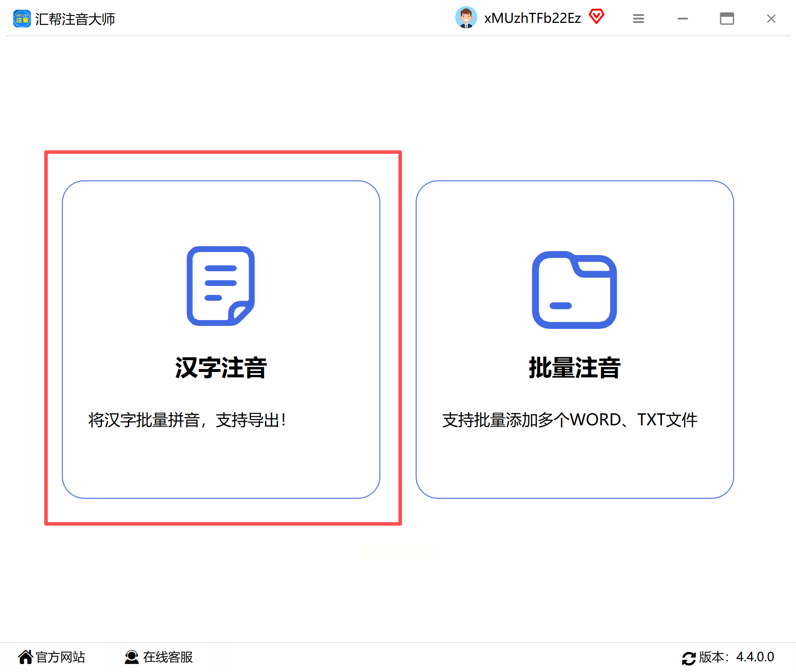This screenshot has width=796, height=672.
Task: Open the hamburger menu in title bar
Action: [638, 19]
